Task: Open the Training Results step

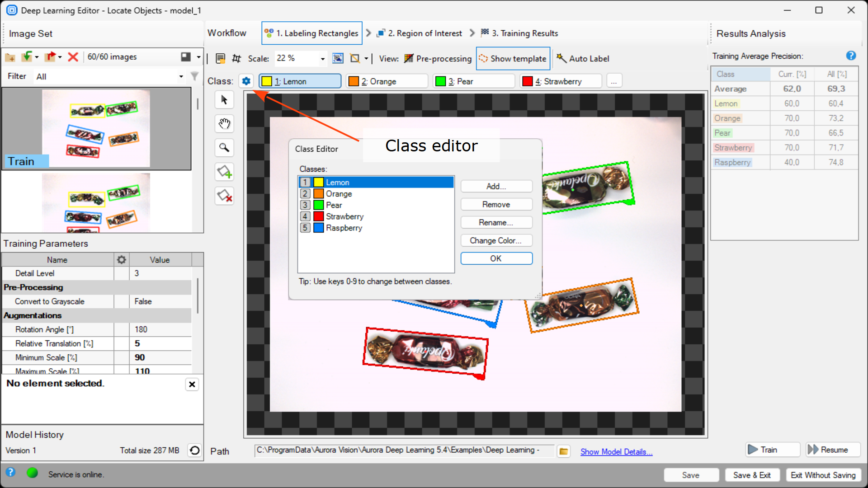Action: [519, 33]
